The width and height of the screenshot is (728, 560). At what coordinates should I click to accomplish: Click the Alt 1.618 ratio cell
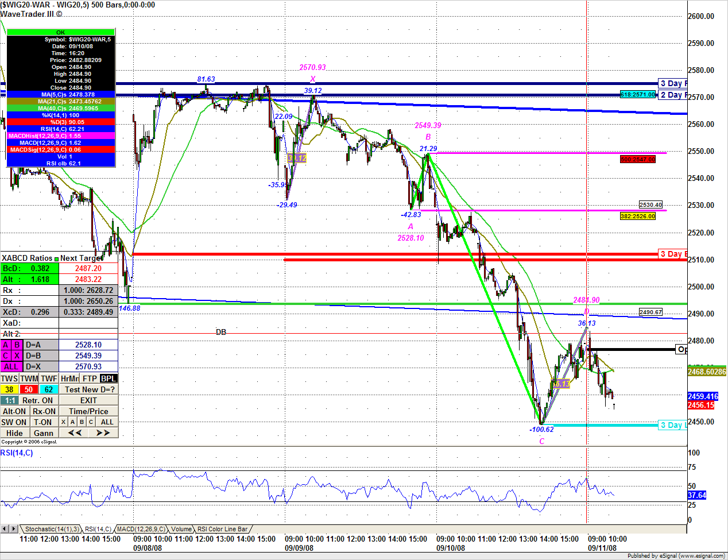point(29,279)
